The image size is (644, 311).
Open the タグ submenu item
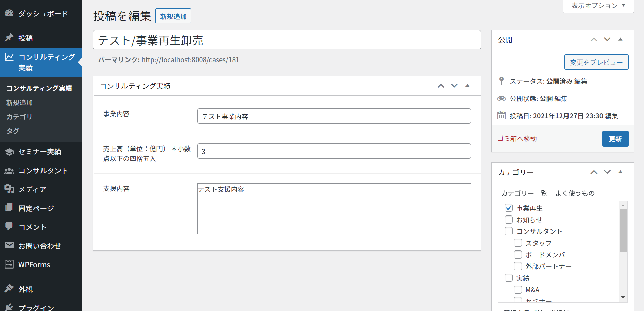click(x=13, y=131)
